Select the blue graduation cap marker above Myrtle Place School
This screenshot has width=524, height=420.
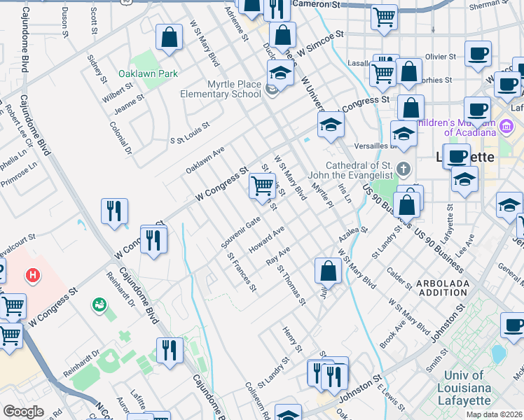coord(281,74)
